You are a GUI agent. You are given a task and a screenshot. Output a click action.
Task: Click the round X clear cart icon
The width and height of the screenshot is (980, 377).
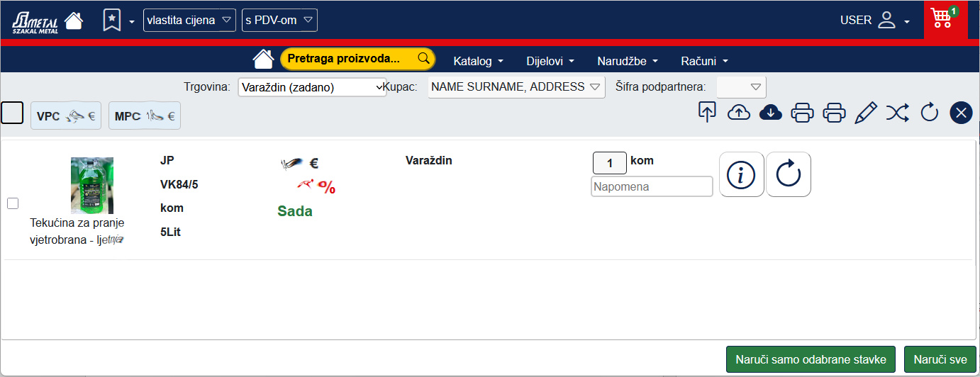(960, 113)
